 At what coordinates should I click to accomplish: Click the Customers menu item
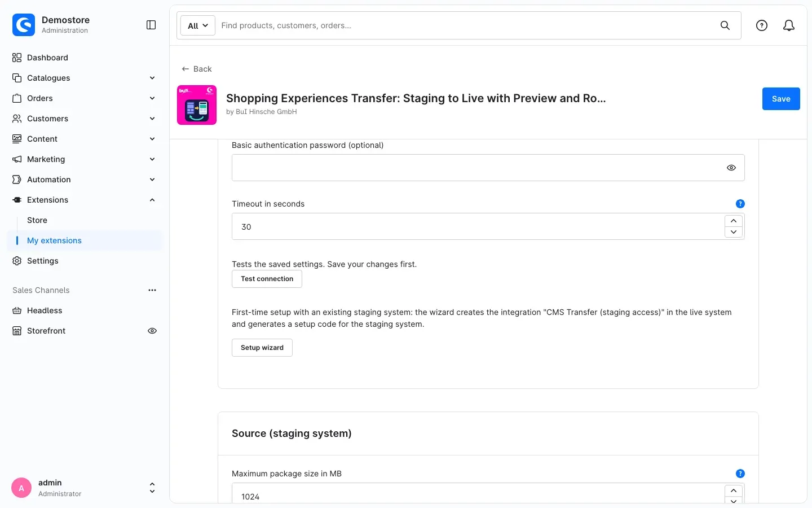pyautogui.click(x=47, y=119)
